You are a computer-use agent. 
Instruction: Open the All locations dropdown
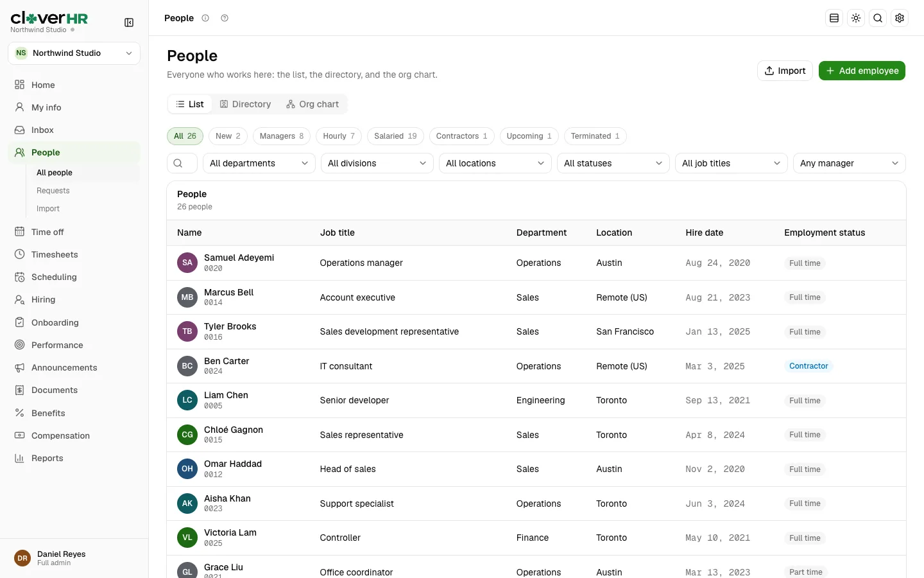pyautogui.click(x=495, y=163)
